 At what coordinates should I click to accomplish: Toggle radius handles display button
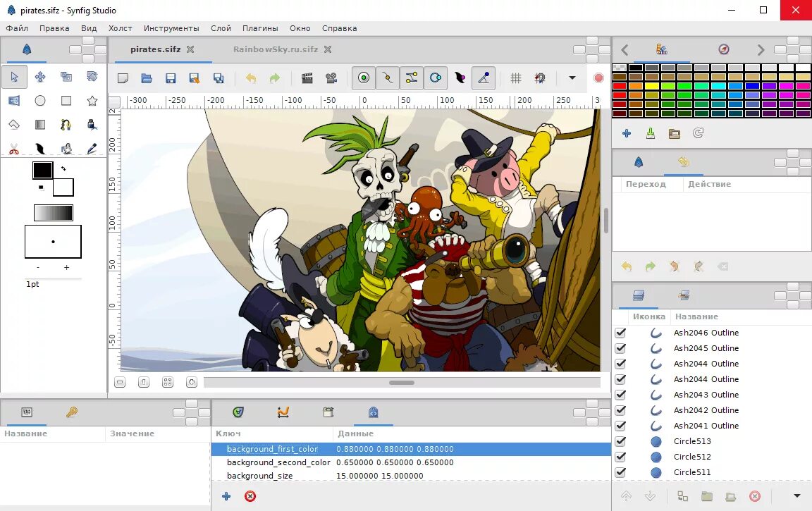click(436, 78)
